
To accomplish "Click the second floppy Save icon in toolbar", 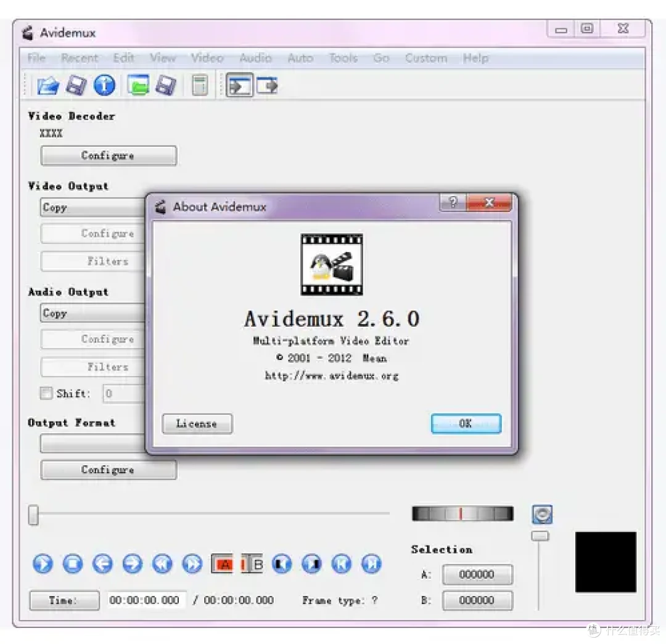I will tap(166, 85).
